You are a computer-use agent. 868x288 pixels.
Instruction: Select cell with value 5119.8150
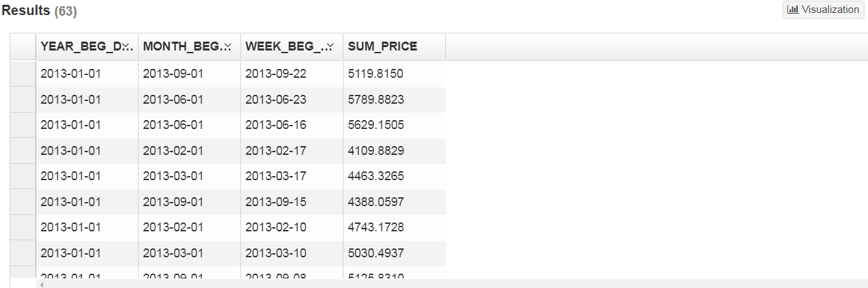(x=394, y=74)
